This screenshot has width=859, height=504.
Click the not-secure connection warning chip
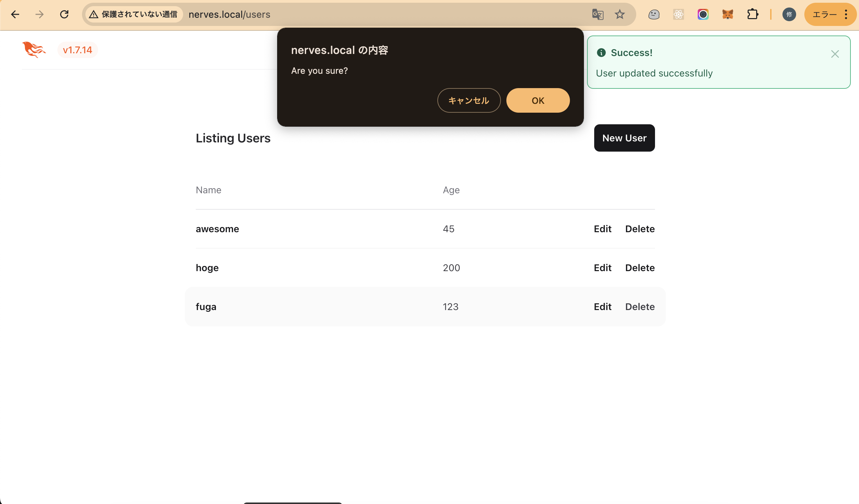(x=134, y=14)
